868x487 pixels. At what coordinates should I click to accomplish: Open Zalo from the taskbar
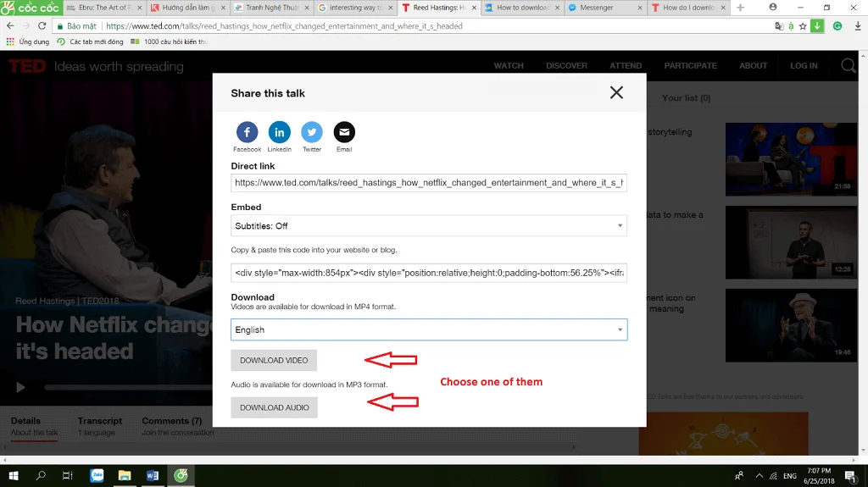(x=97, y=475)
